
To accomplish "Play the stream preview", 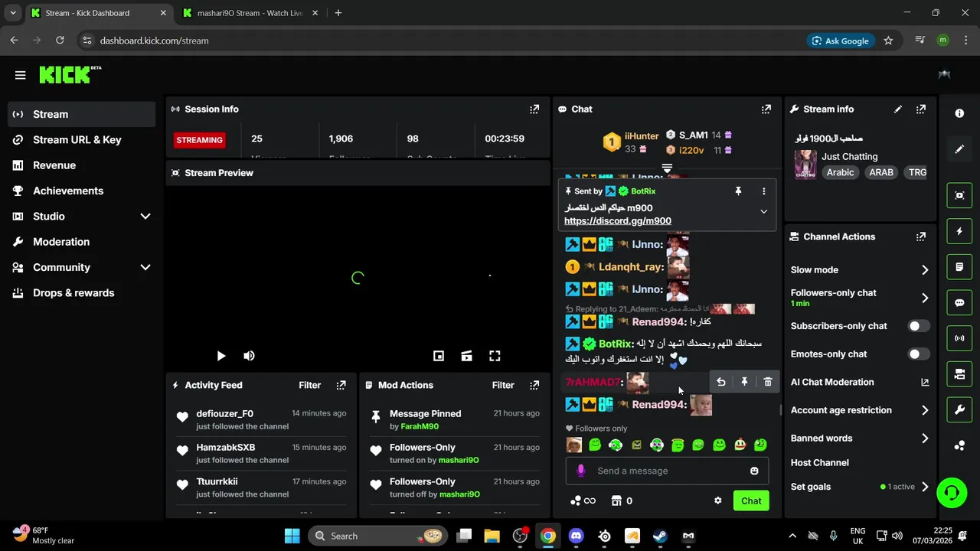I will [220, 356].
